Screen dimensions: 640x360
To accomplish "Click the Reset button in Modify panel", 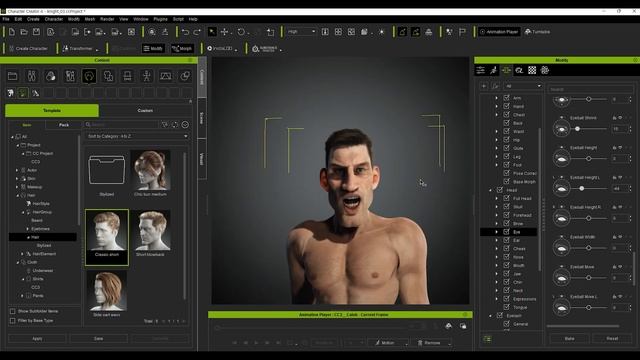I will click(x=612, y=338).
